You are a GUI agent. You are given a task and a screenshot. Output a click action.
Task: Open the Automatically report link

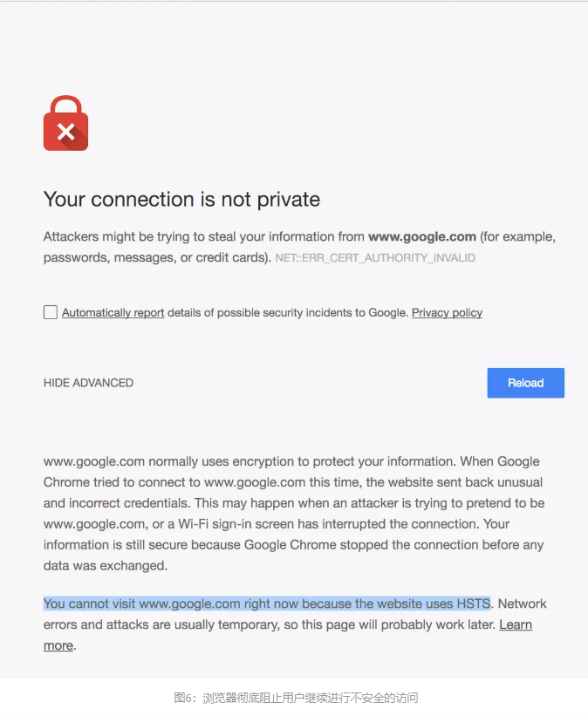(x=113, y=312)
